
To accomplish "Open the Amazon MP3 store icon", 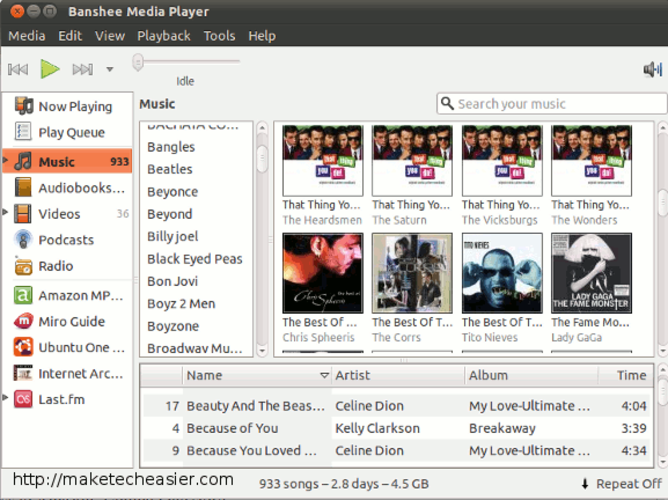I will [x=23, y=295].
